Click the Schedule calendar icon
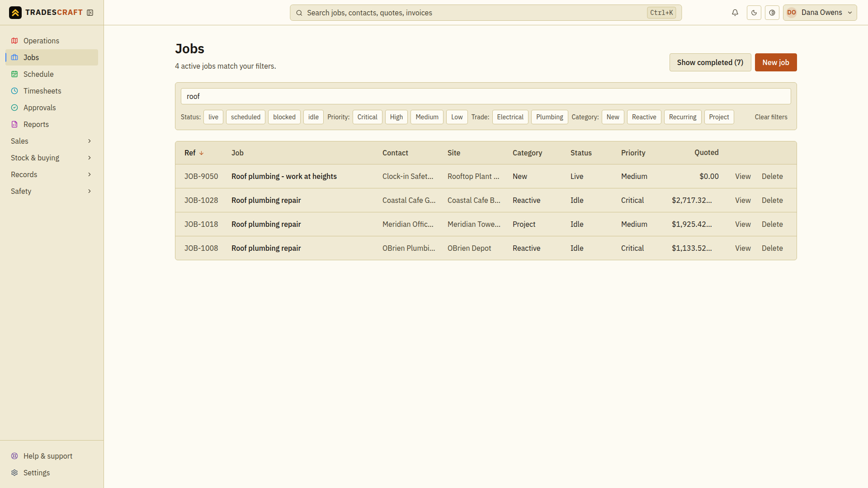Screen dimensions: 868x488 pyautogui.click(x=14, y=74)
